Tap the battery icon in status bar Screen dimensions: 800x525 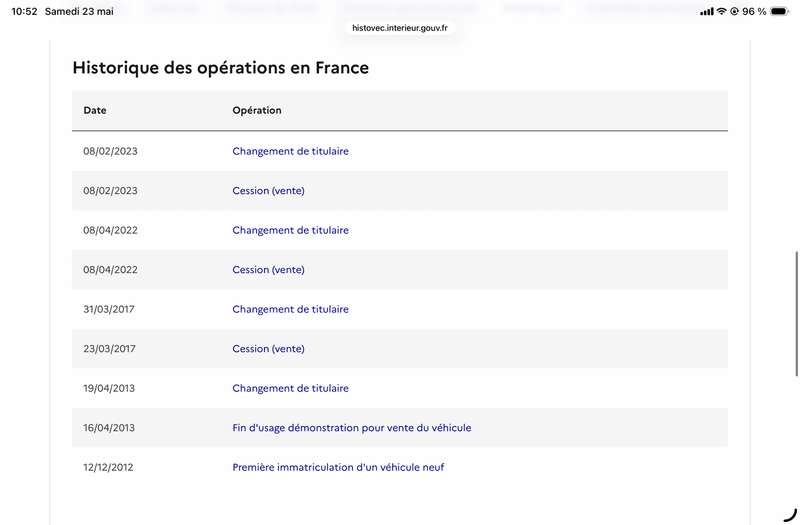point(779,11)
